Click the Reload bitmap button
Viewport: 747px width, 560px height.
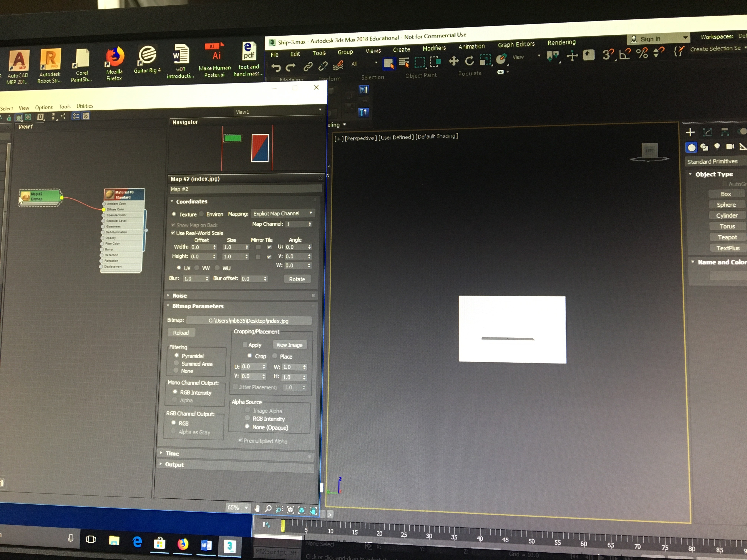coord(181,332)
